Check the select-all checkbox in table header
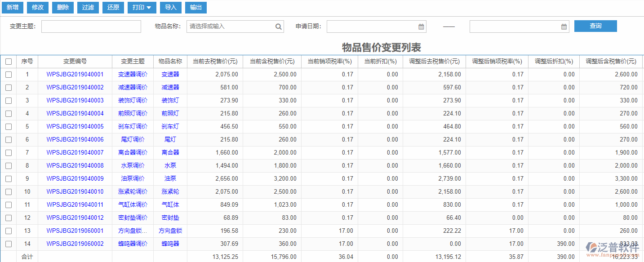644x262 pixels. click(x=8, y=61)
